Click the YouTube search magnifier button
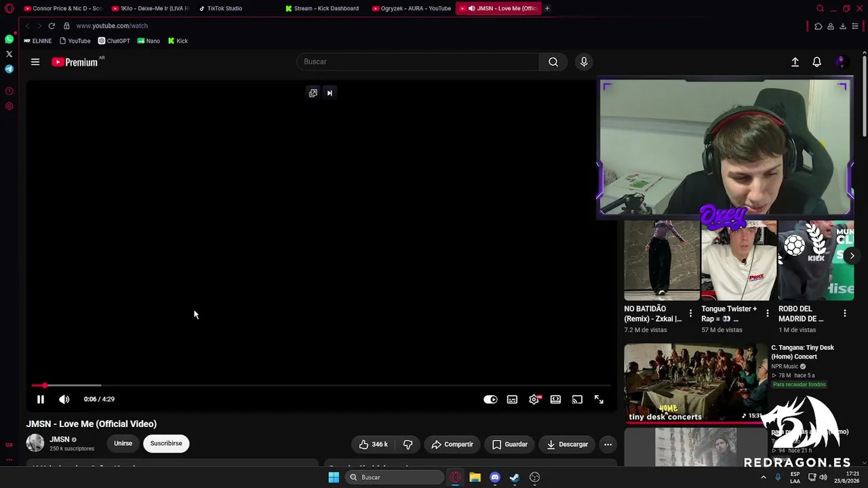The image size is (868, 488). click(x=553, y=62)
